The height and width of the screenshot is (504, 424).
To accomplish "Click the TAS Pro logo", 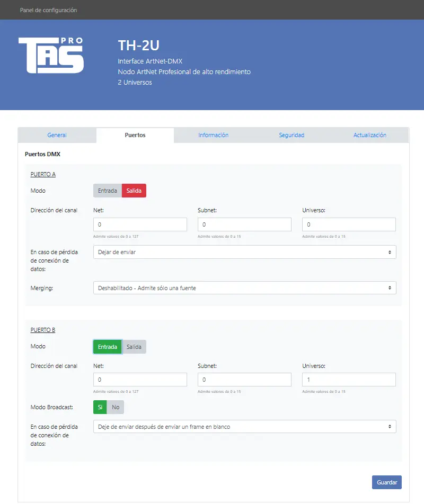I will (51, 55).
